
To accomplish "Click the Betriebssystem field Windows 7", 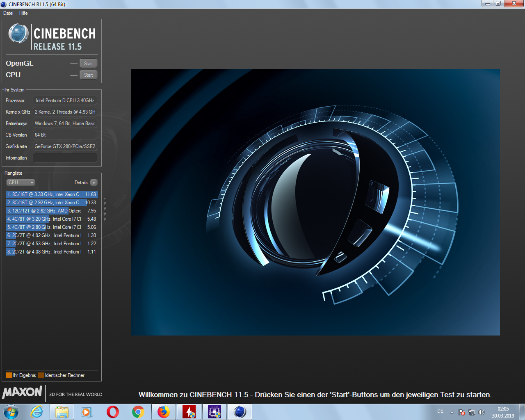I will [65, 123].
